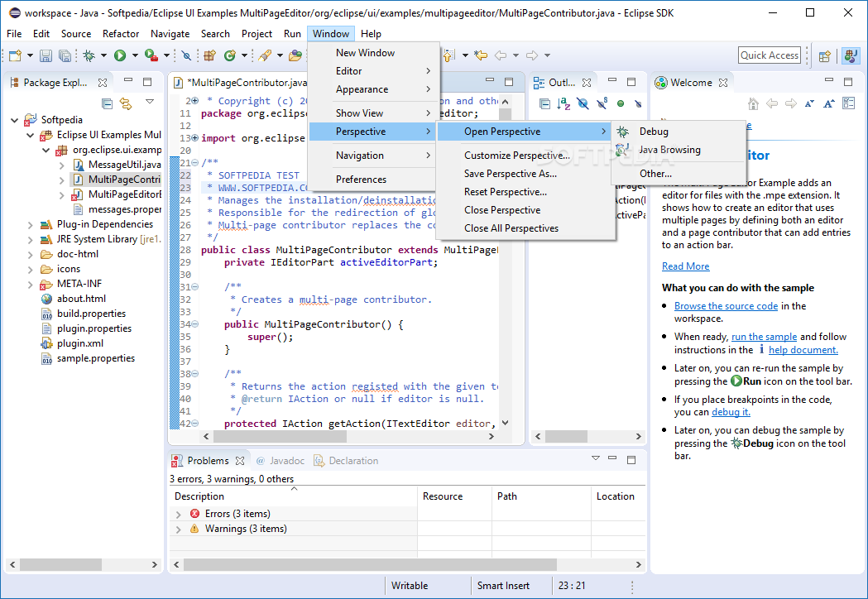Click the Java Browsing perspective icon in submenu

coord(622,150)
